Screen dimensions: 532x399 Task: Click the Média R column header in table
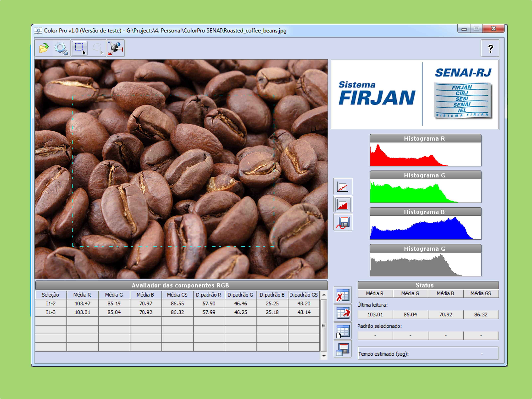pyautogui.click(x=82, y=295)
